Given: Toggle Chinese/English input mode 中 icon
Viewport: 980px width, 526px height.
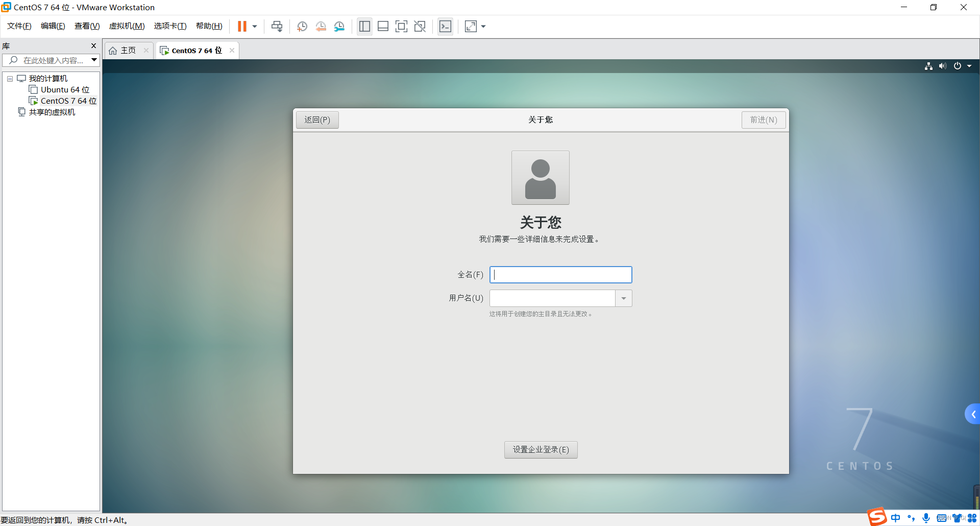Looking at the screenshot, I should (x=896, y=518).
